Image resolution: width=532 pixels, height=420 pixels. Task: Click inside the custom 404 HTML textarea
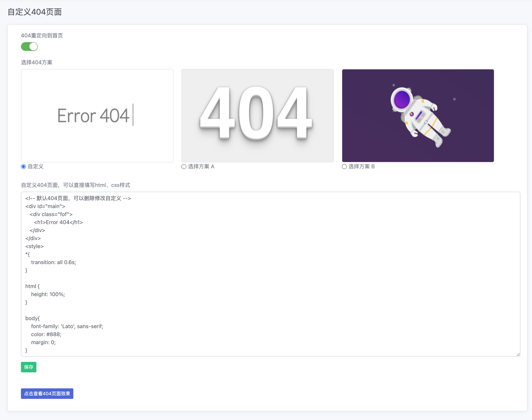pos(270,274)
